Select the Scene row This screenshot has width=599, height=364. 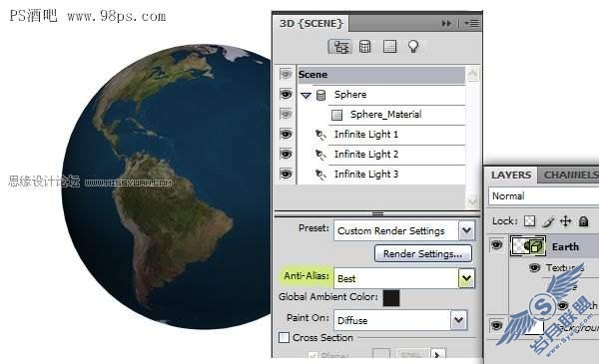click(381, 75)
